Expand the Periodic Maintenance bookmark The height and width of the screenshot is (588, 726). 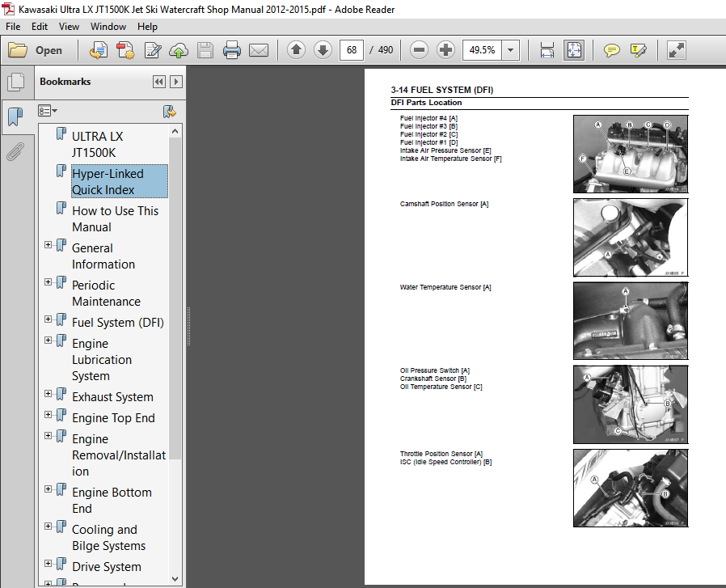49,281
